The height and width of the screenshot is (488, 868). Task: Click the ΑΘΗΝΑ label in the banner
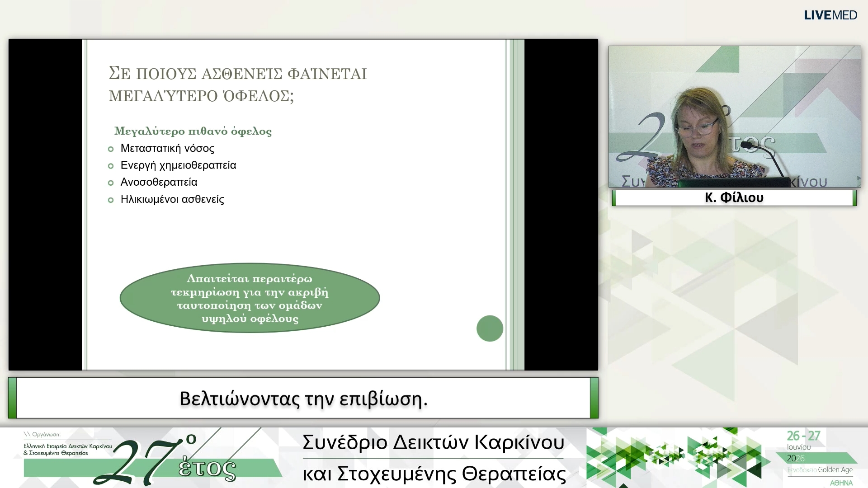pyautogui.click(x=841, y=483)
